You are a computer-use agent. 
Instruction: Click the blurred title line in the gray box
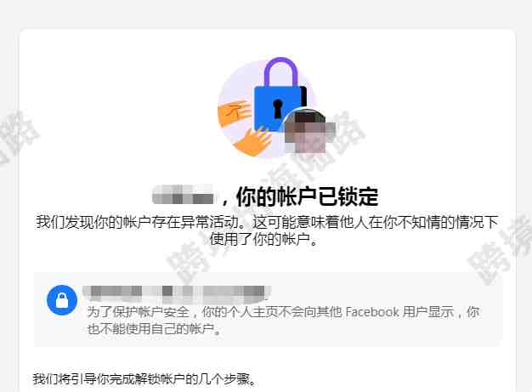click(x=177, y=293)
